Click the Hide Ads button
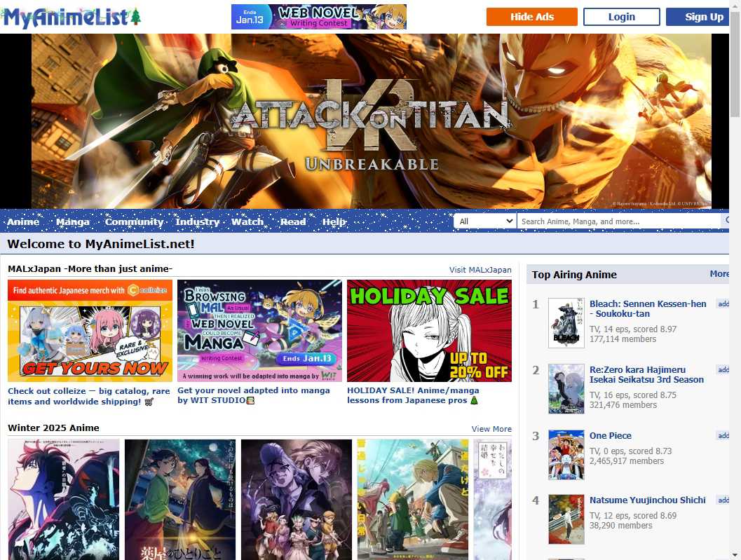Screen dimensions: 741x560 [x=531, y=17]
